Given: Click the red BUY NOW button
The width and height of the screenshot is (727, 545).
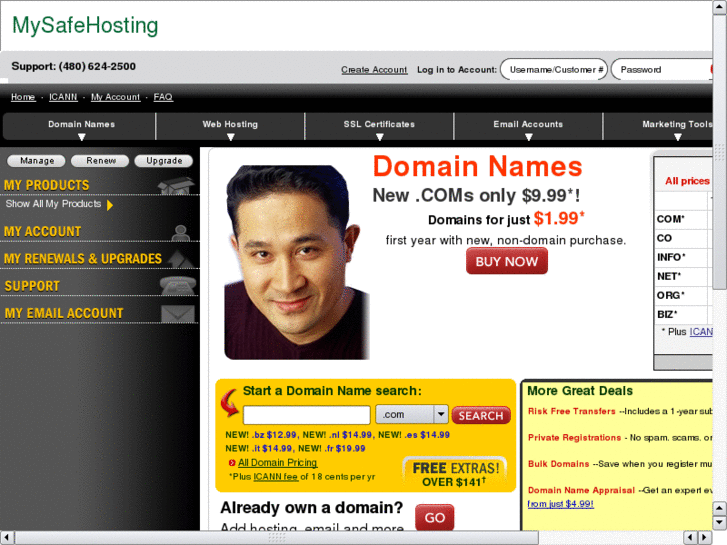Looking at the screenshot, I should tap(507, 261).
